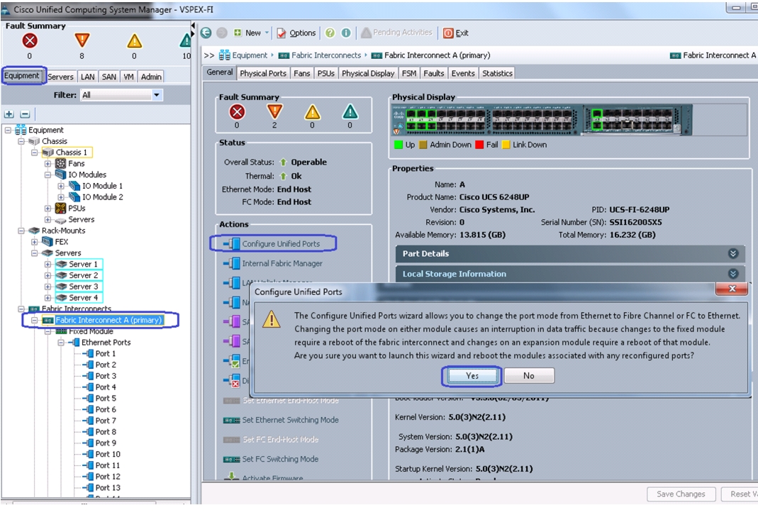Select the Equipment navigation tab
758x532 pixels.
[x=22, y=75]
